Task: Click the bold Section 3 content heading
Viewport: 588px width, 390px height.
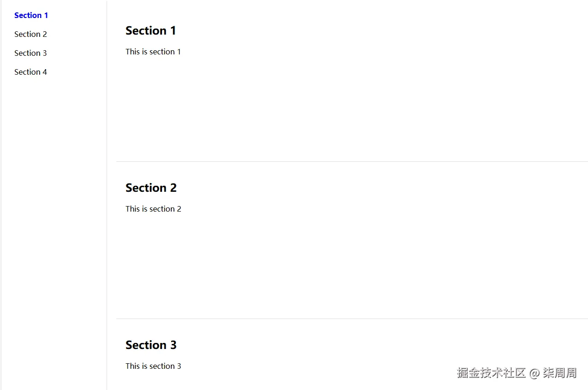Action: [151, 345]
